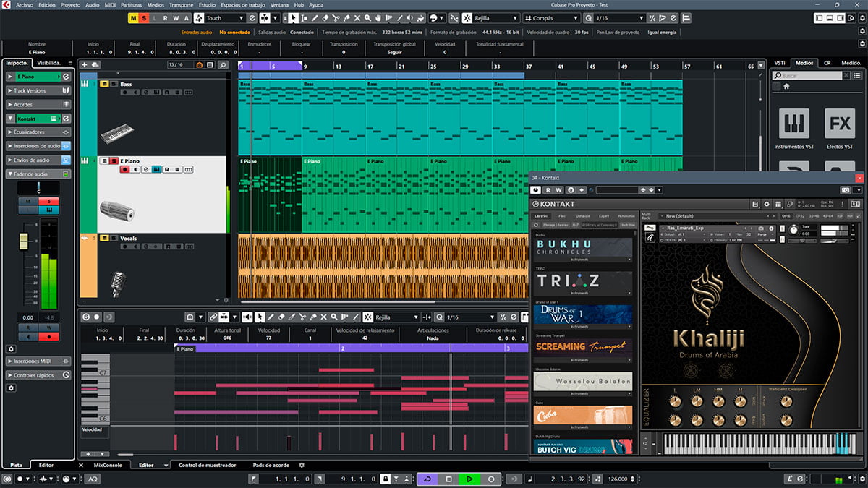Toggle the inspector red Solo S button

click(49, 201)
